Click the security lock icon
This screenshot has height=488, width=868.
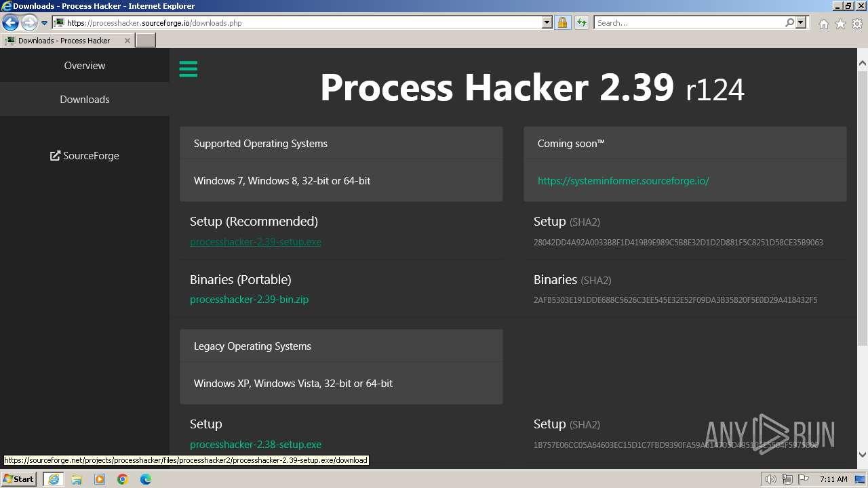pos(562,22)
